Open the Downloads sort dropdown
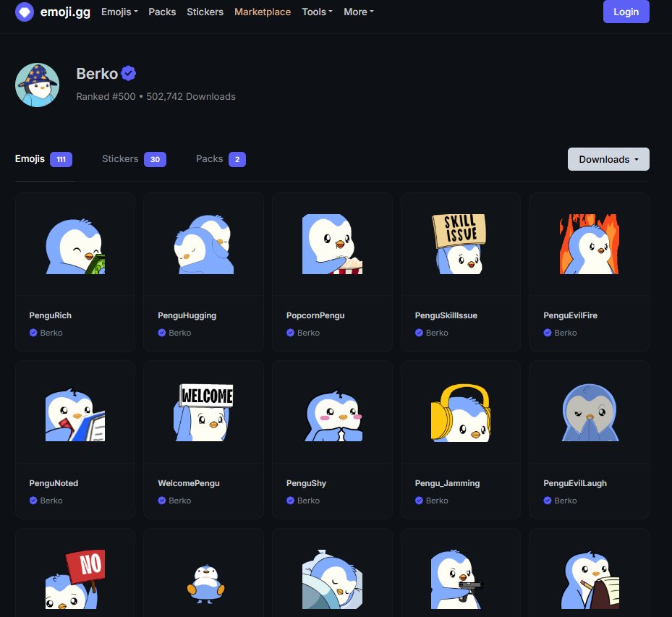The width and height of the screenshot is (672, 617). coord(608,159)
